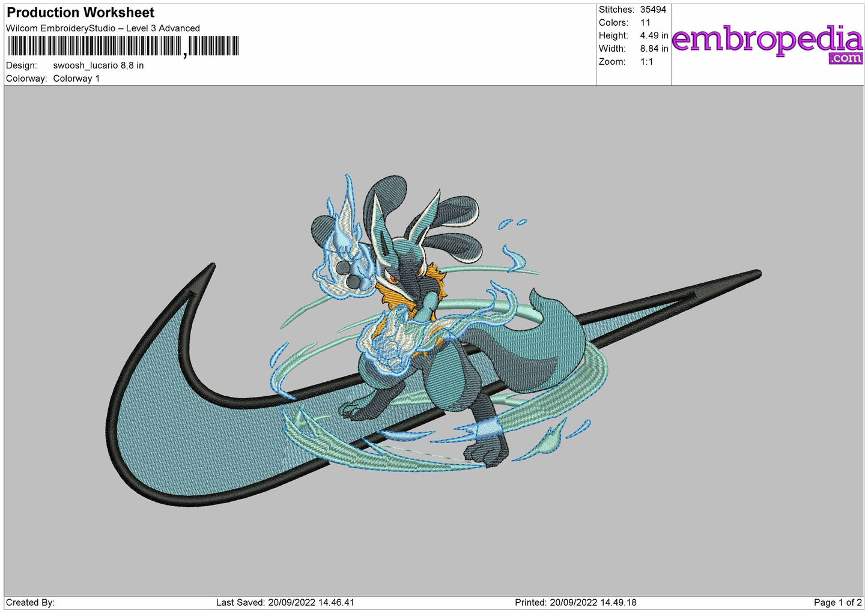Click the Colors value 11

point(645,23)
